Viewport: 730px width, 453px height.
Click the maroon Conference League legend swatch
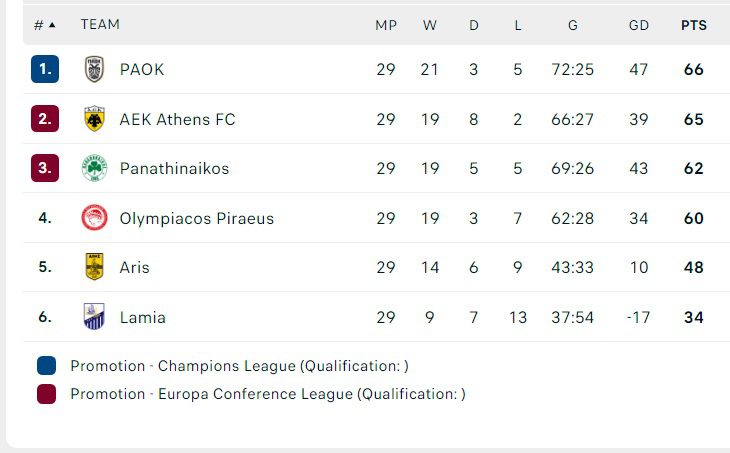click(46, 394)
